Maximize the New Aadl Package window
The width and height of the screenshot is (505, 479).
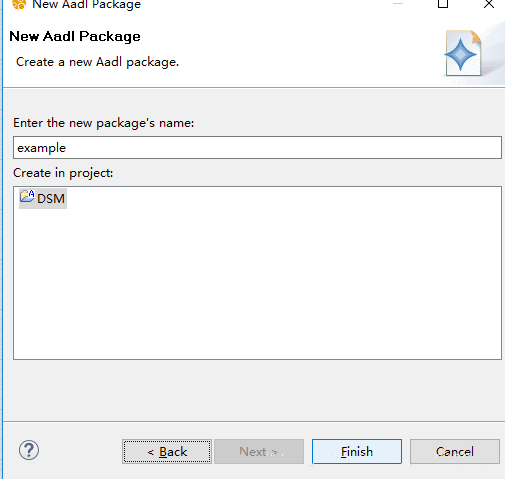point(443,4)
